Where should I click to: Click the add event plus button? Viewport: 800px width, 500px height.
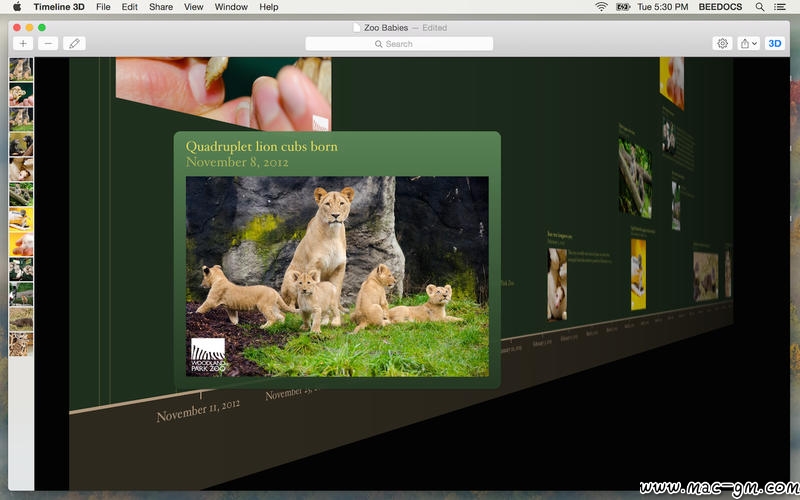[23, 43]
